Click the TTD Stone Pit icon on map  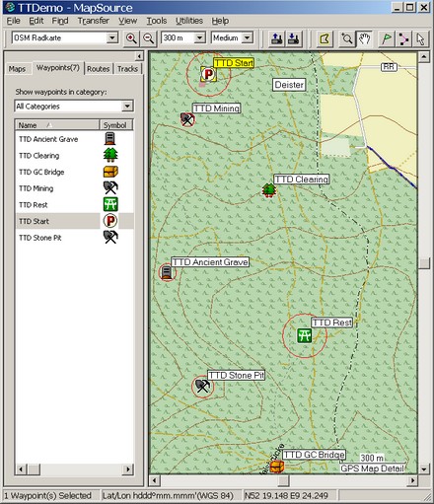click(202, 386)
